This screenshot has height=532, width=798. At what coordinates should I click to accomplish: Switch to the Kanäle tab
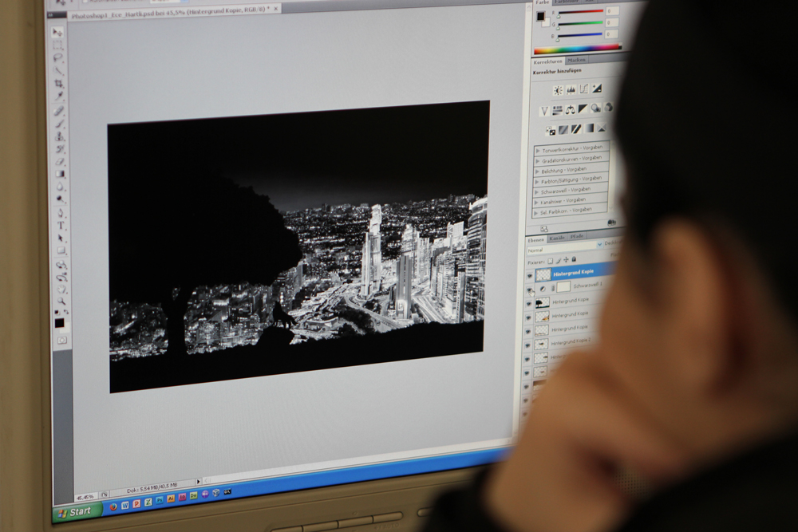(557, 238)
